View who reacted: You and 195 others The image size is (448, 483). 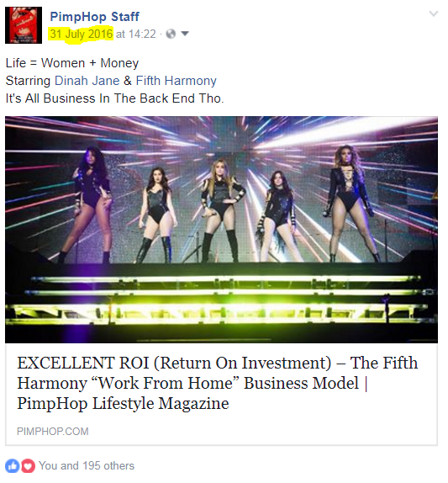[87, 466]
